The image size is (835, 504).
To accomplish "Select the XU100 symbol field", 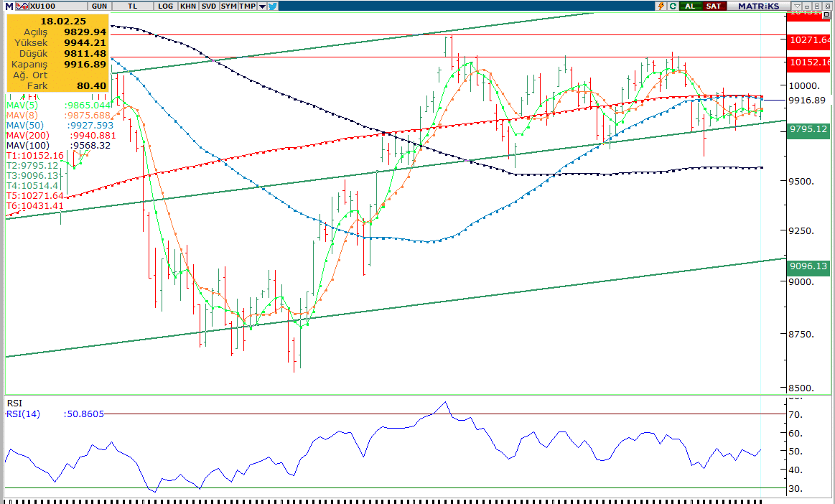I will click(x=57, y=6).
